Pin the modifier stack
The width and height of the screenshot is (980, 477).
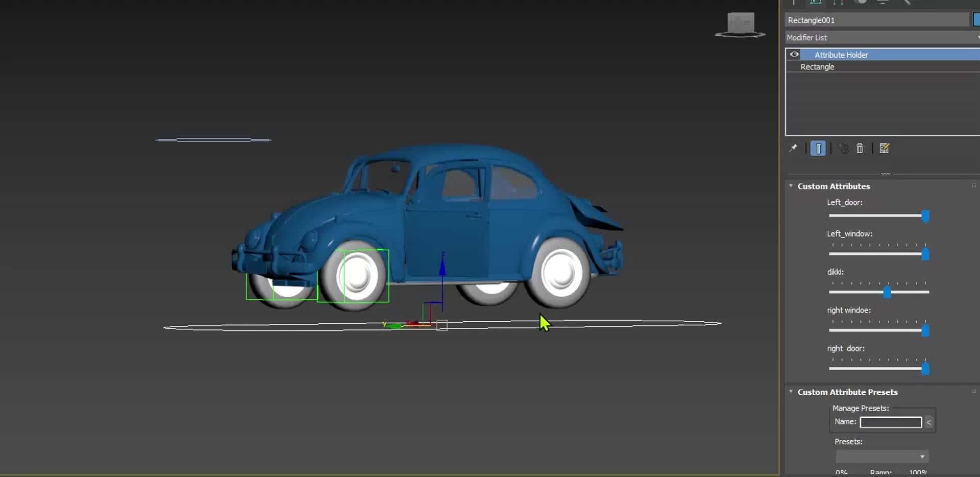pyautogui.click(x=794, y=148)
